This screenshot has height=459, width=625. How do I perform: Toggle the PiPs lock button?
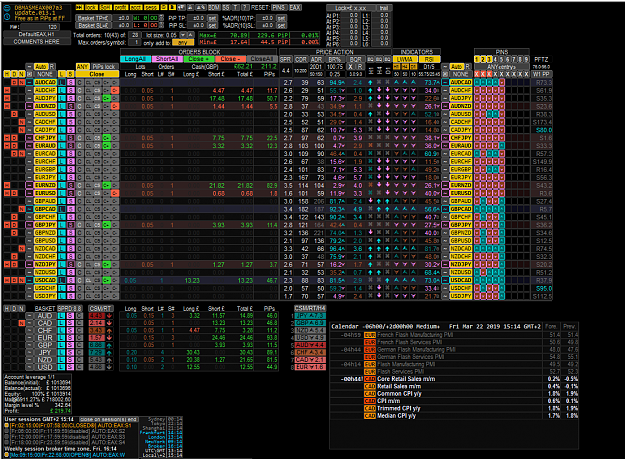pyautogui.click(x=105, y=67)
